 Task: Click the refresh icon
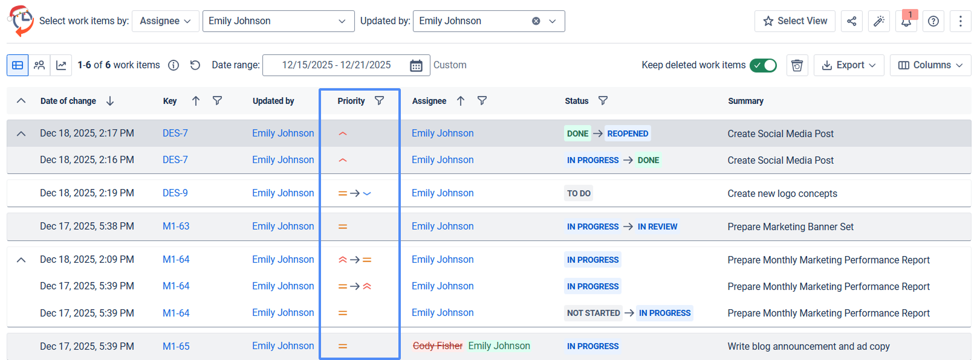[195, 65]
